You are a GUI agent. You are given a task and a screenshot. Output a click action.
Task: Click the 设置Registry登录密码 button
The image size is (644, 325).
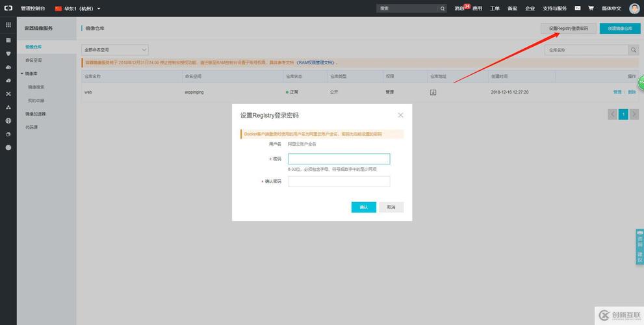point(569,29)
